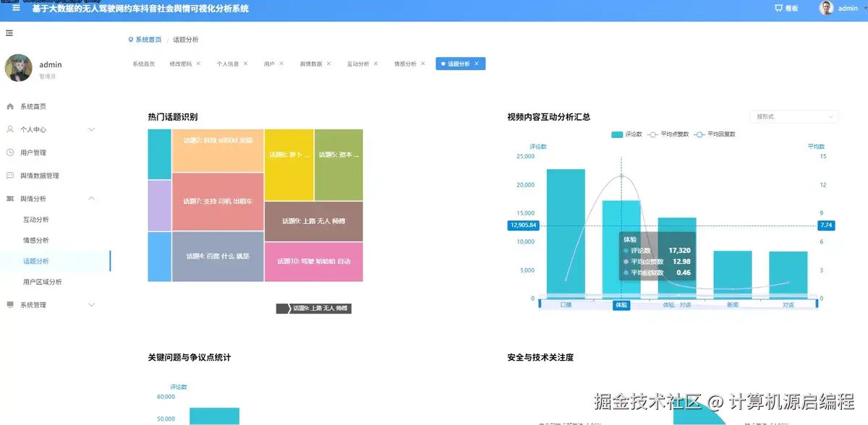Image resolution: width=868 pixels, height=425 pixels.
Task: Open the 互动分析 tab
Action: tap(358, 63)
